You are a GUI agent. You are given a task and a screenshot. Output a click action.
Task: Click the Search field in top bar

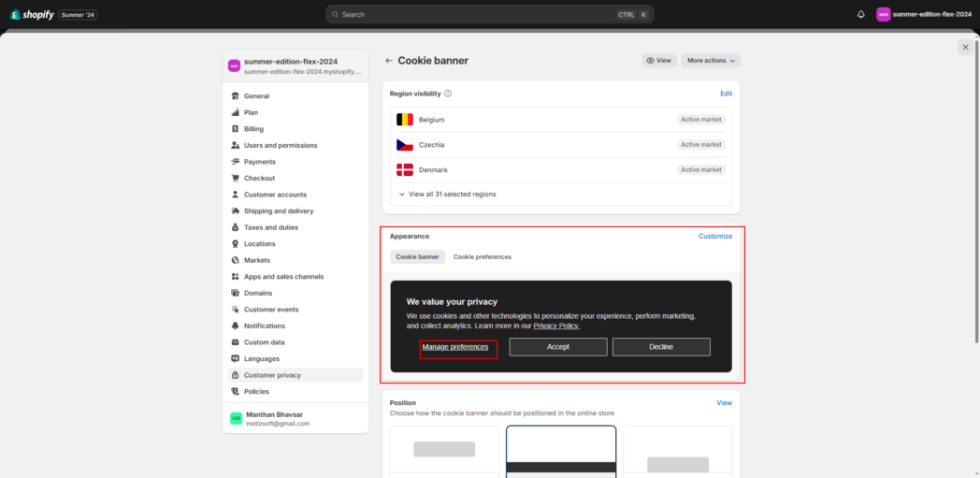(490, 14)
